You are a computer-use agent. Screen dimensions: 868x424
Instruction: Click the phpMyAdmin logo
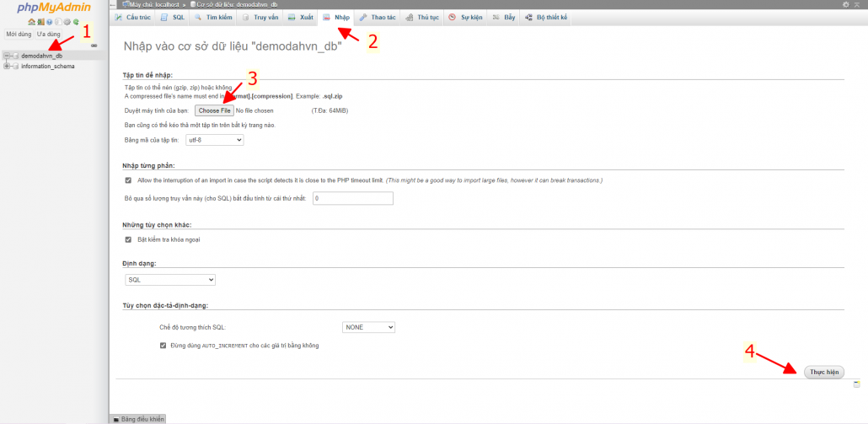[x=53, y=8]
